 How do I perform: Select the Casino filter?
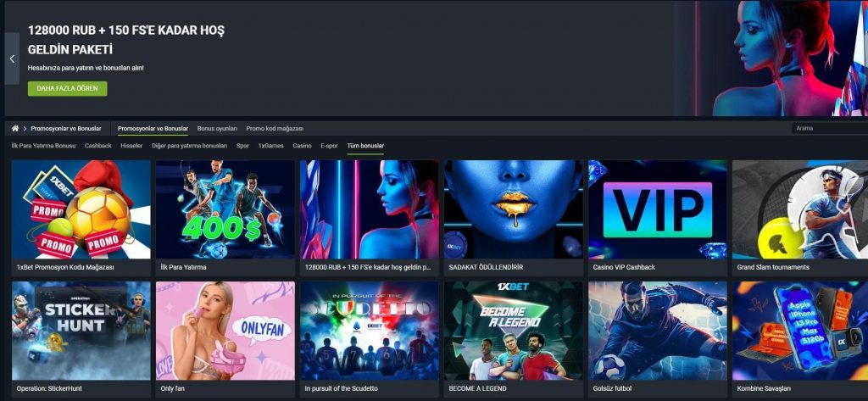click(x=303, y=146)
